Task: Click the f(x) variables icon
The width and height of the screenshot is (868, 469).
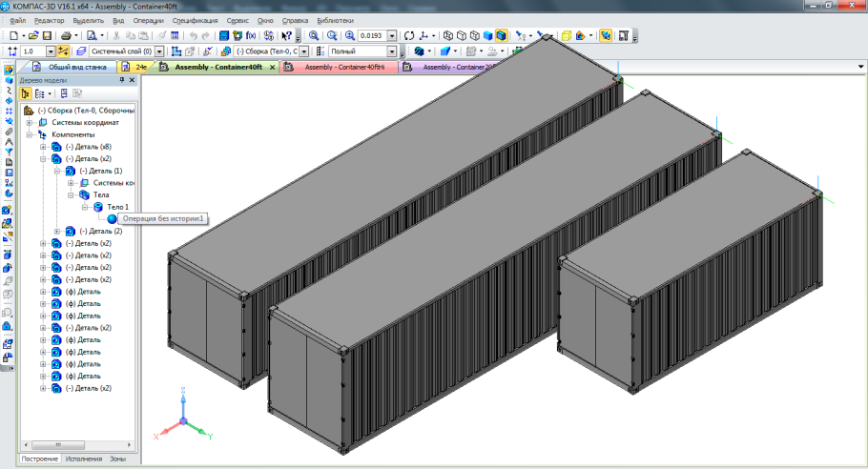Action: point(251,35)
